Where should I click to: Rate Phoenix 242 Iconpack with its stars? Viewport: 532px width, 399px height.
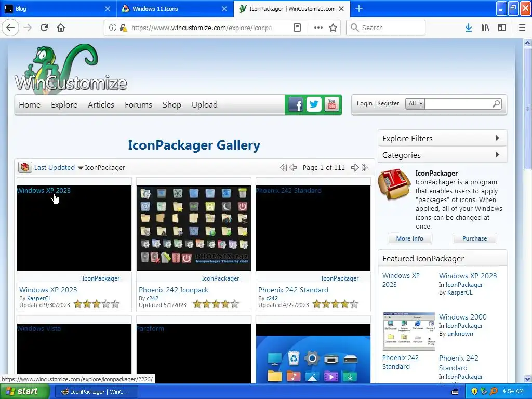click(216, 304)
